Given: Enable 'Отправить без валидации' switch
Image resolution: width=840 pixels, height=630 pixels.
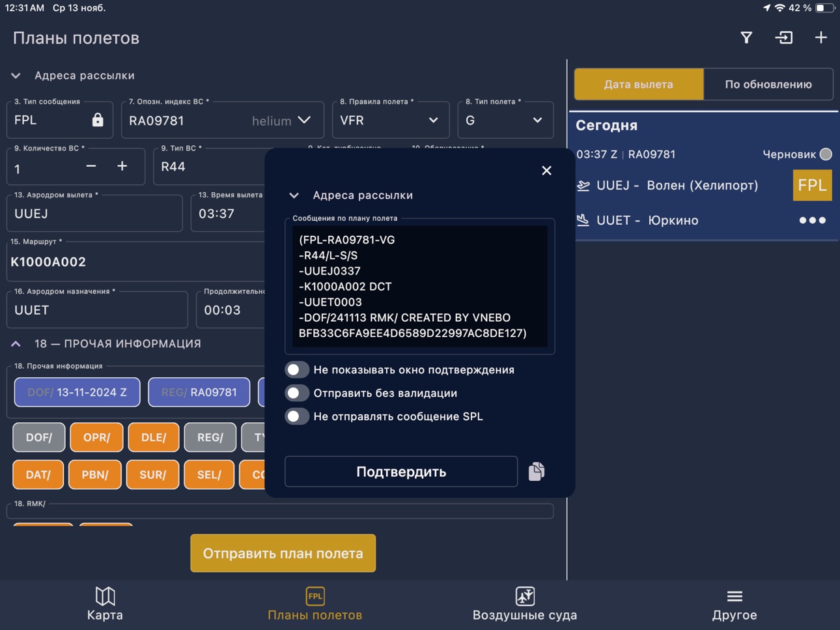Looking at the screenshot, I should 296,393.
